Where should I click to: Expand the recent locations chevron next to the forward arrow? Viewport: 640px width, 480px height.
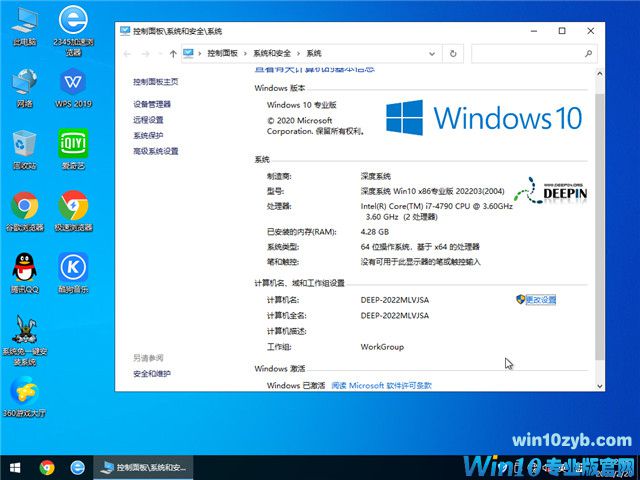(160, 52)
